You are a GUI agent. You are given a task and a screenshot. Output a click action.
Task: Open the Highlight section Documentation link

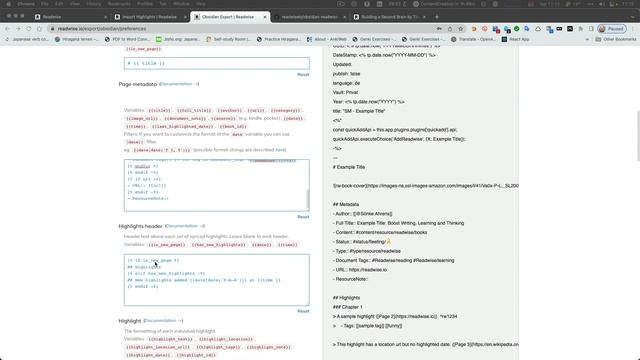(x=163, y=321)
